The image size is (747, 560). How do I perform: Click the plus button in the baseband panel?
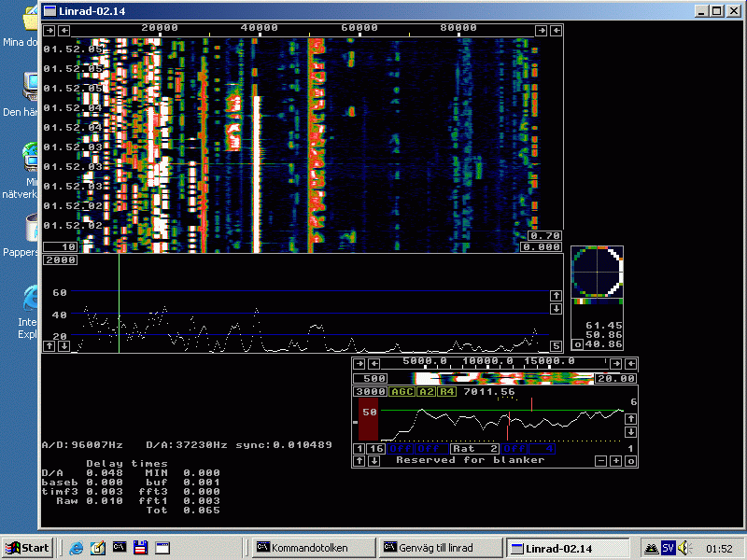(615, 461)
